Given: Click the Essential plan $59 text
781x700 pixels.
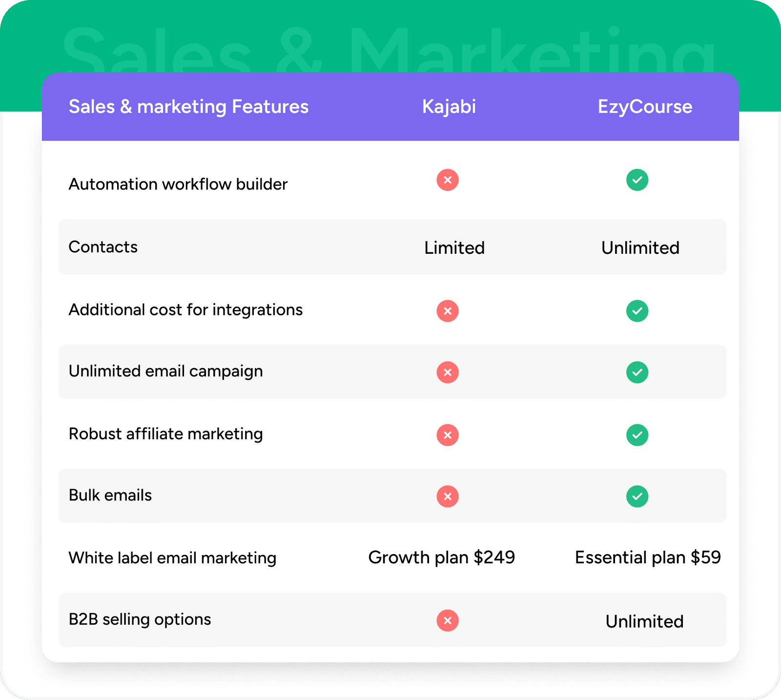Looking at the screenshot, I should (x=647, y=557).
